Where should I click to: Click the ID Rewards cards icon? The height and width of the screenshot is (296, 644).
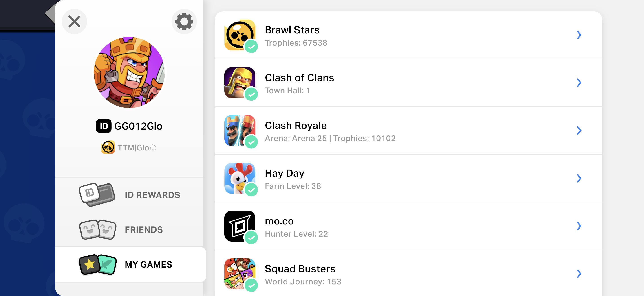click(97, 195)
